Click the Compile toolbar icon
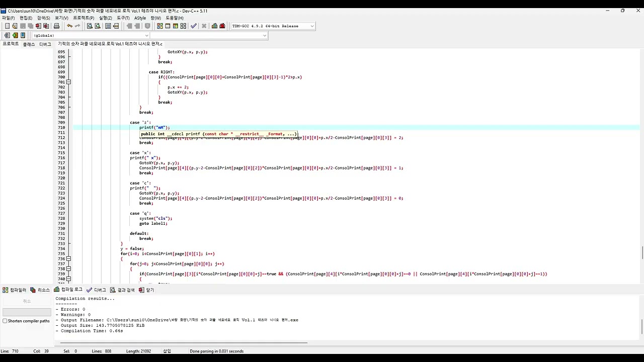 tap(160, 26)
